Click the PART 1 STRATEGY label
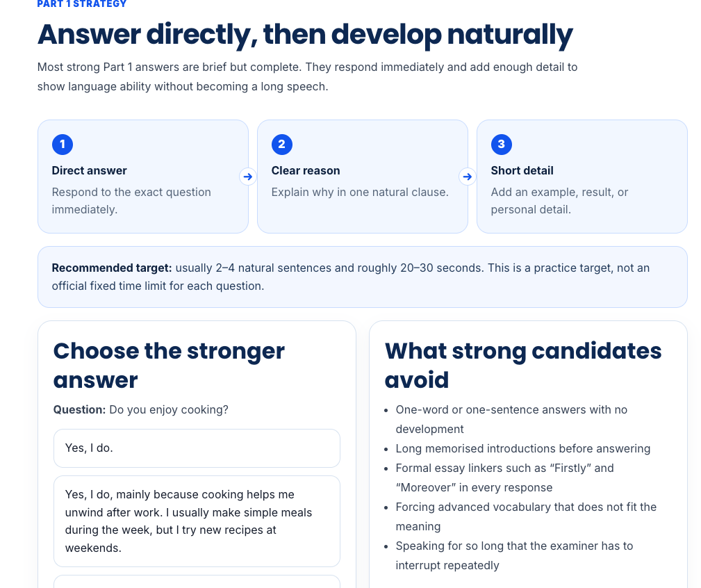This screenshot has height=588, width=701. click(x=82, y=4)
